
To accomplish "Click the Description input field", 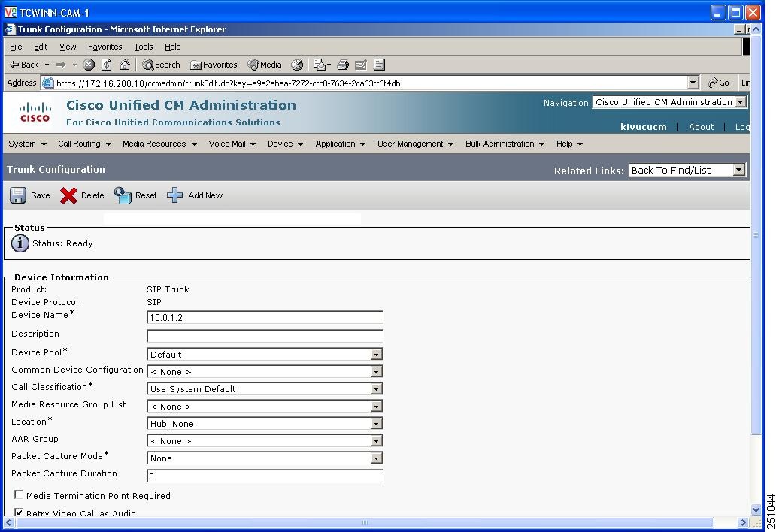I will 265,336.
